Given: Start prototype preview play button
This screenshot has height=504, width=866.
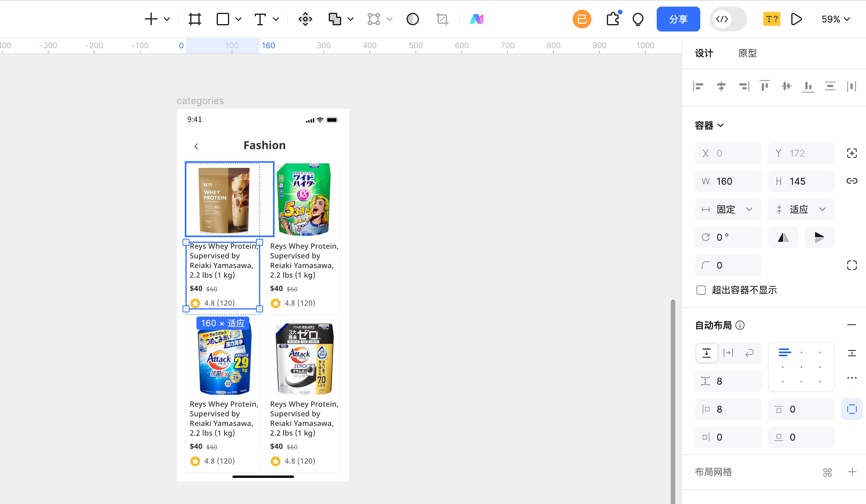Looking at the screenshot, I should 796,19.
